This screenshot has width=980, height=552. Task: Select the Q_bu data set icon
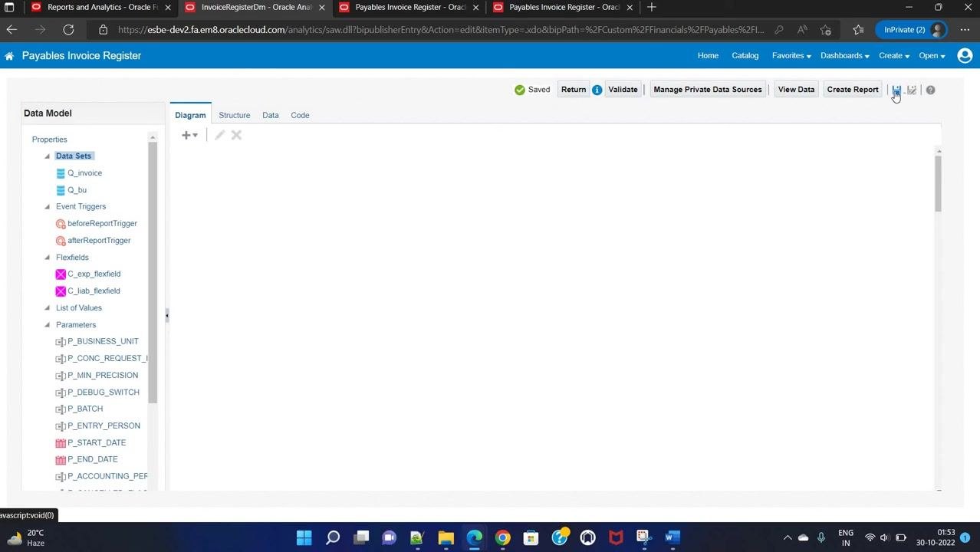[61, 190]
